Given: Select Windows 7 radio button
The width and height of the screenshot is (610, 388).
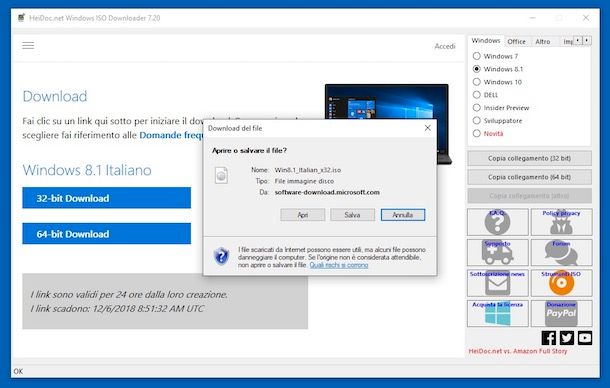Looking at the screenshot, I should point(477,56).
